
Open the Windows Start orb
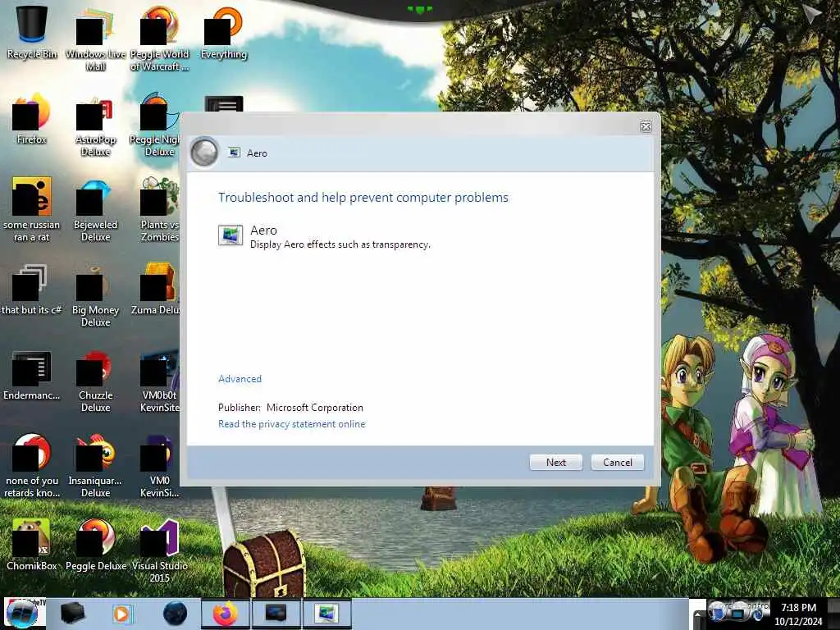coord(22,614)
